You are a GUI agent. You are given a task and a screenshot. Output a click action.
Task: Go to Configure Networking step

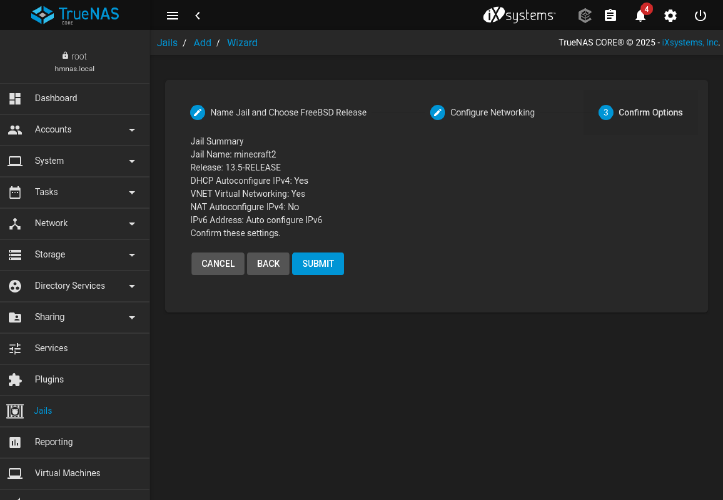(x=482, y=113)
